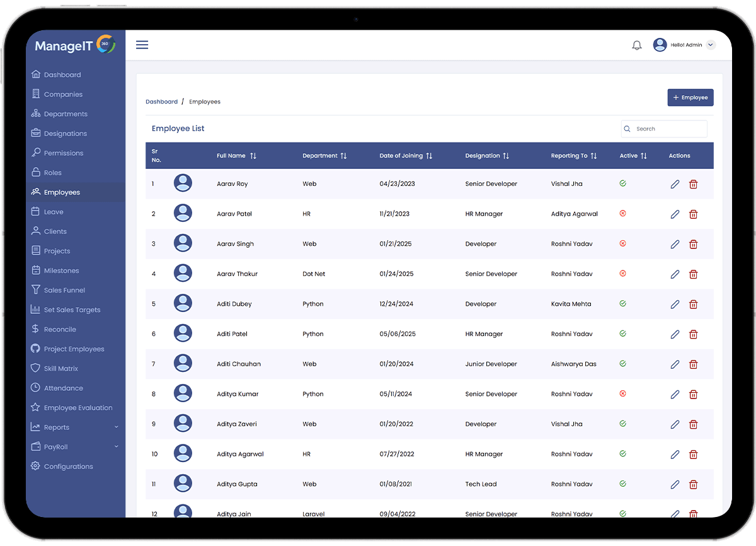
Task: Click the + Employee button
Action: tap(690, 98)
